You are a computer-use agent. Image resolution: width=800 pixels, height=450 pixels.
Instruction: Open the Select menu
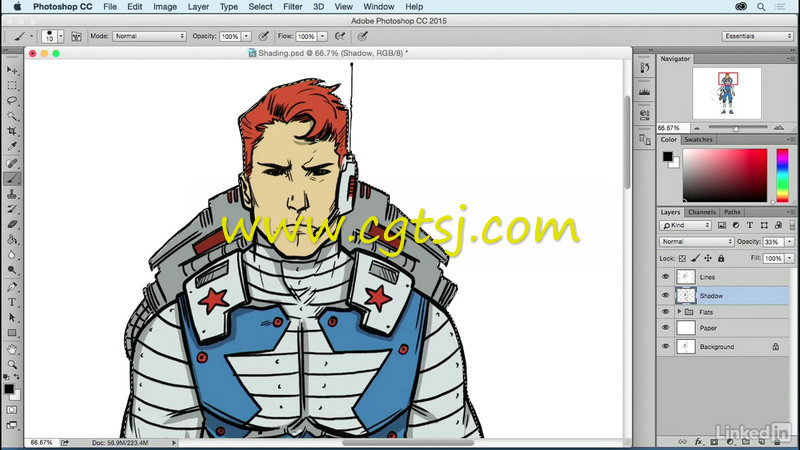260,7
